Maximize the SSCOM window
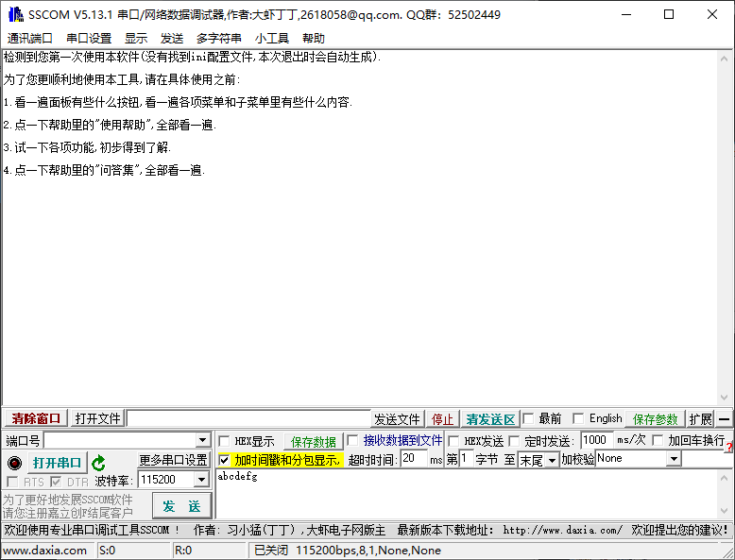The image size is (735, 560). [669, 14]
